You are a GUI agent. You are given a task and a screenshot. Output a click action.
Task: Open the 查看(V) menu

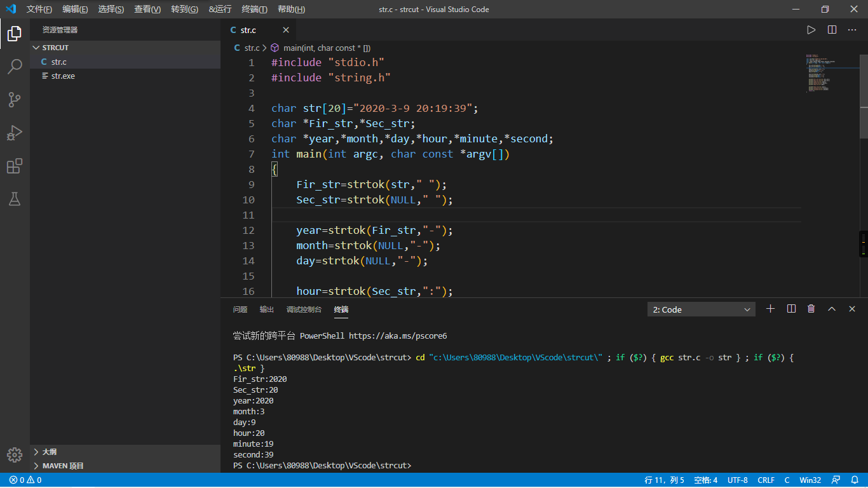(147, 9)
